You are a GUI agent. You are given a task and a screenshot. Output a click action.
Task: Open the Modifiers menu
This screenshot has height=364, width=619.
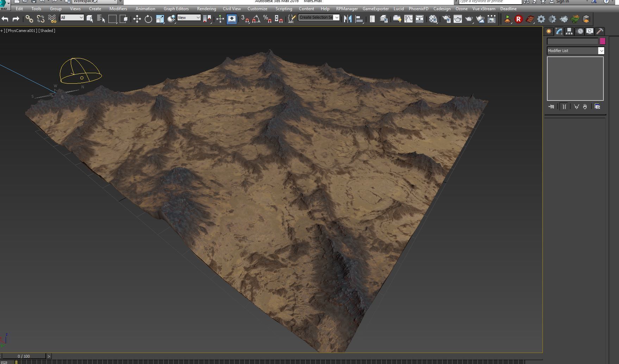click(118, 9)
